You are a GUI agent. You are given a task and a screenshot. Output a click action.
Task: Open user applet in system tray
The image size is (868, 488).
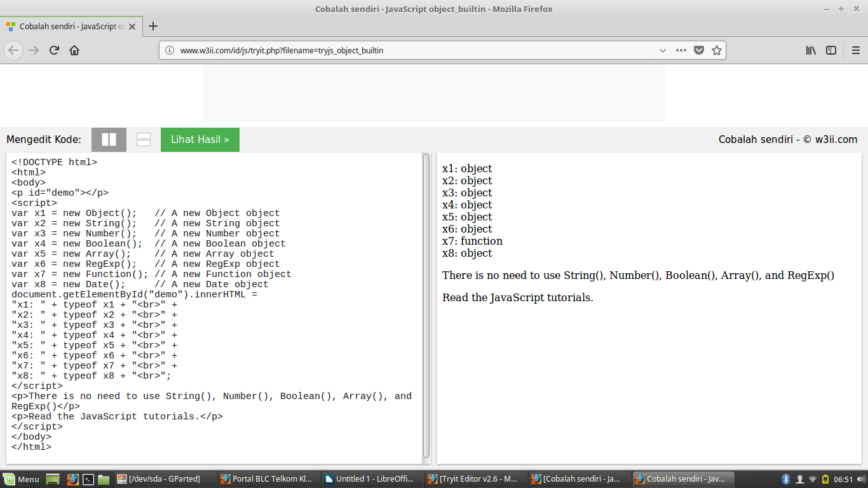799,479
